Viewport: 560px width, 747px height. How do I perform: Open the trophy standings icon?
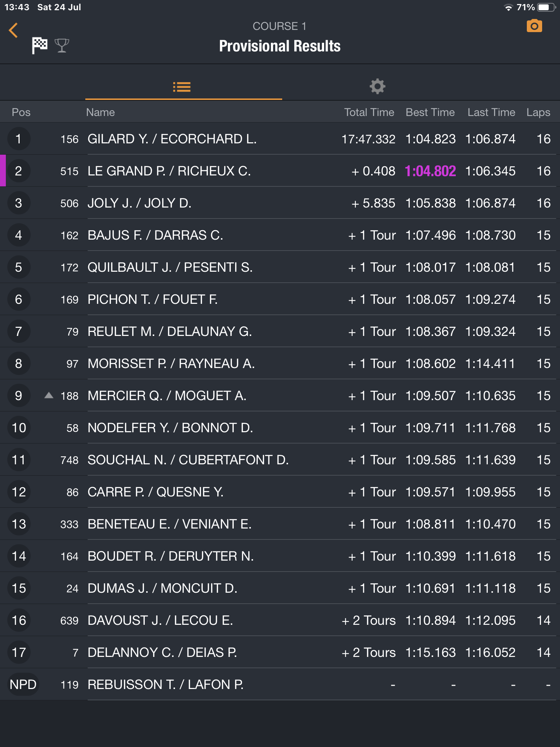click(x=62, y=46)
